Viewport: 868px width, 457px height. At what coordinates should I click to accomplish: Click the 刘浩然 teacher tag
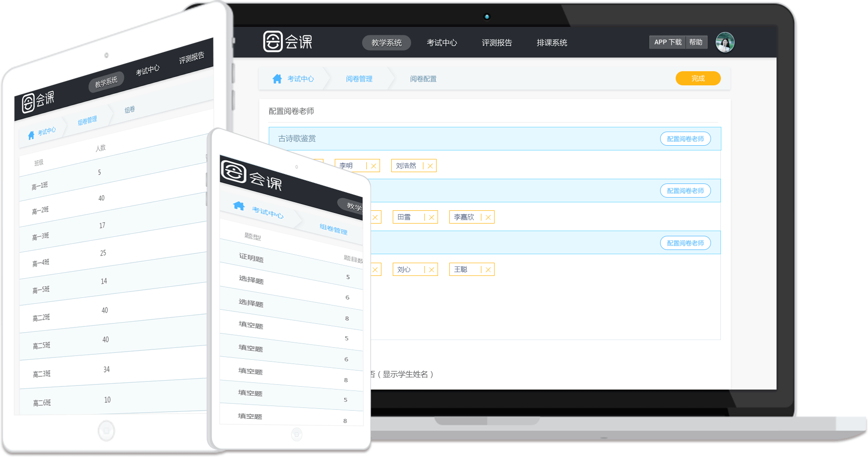[x=413, y=166]
